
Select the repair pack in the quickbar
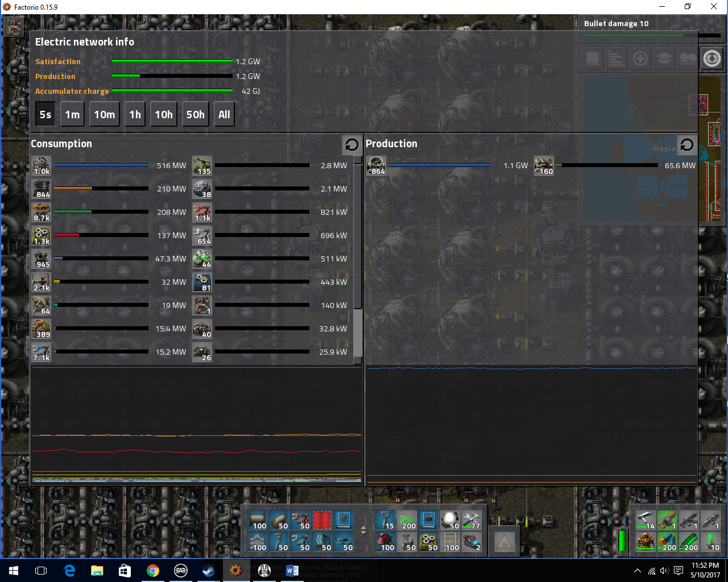(471, 521)
